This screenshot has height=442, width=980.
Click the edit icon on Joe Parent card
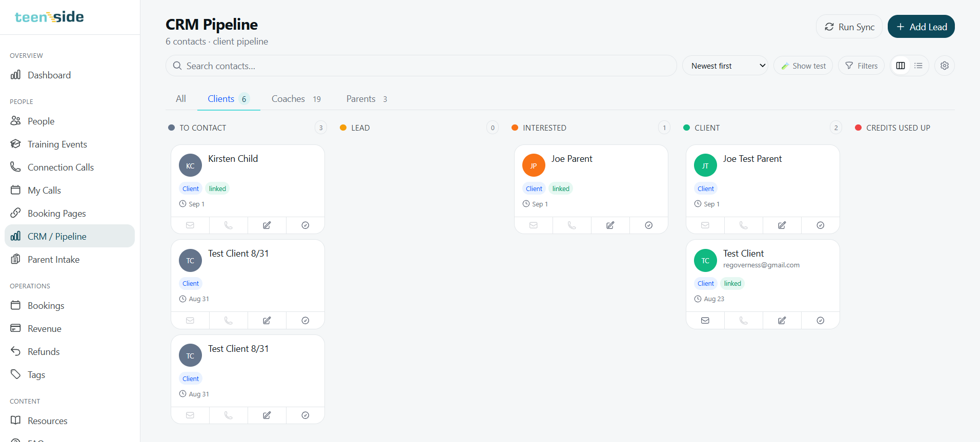[x=610, y=225]
